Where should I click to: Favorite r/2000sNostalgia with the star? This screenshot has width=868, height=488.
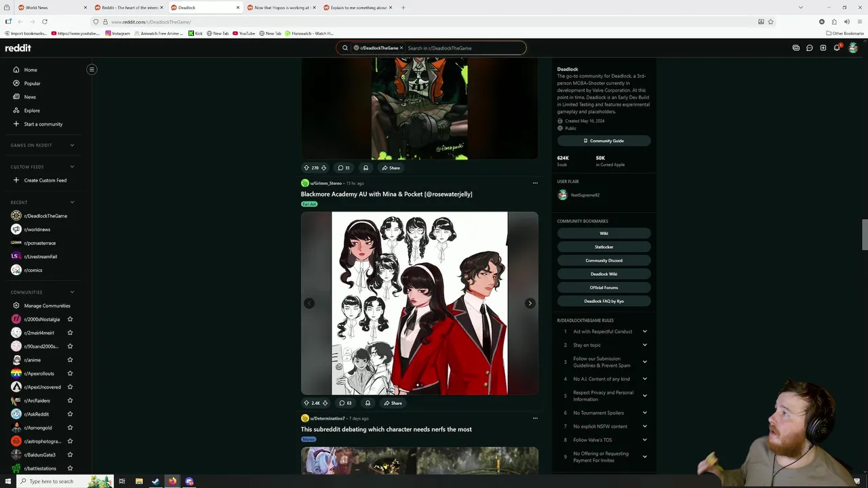70,319
